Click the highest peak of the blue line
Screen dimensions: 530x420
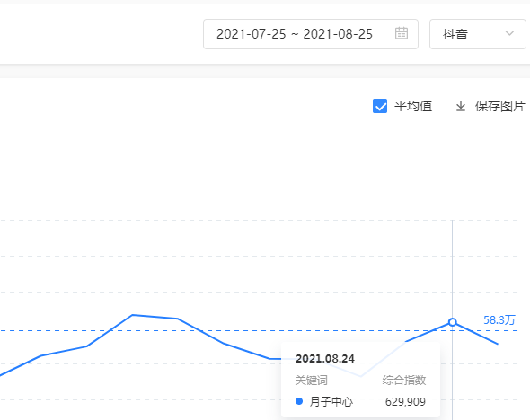pyautogui.click(x=133, y=315)
